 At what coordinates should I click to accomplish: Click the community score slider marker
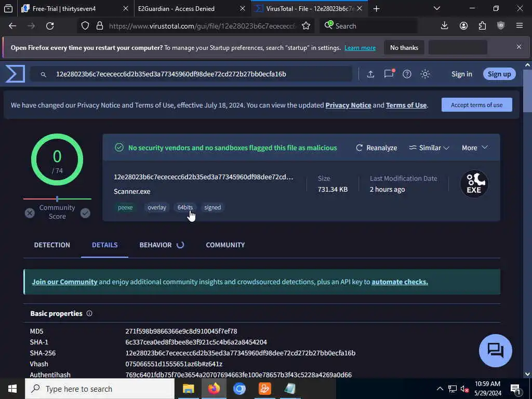tap(57, 199)
